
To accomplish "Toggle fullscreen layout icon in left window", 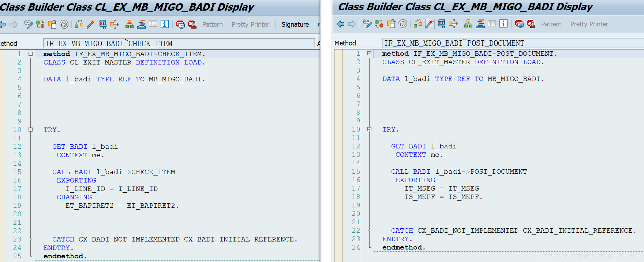I will click(153, 25).
